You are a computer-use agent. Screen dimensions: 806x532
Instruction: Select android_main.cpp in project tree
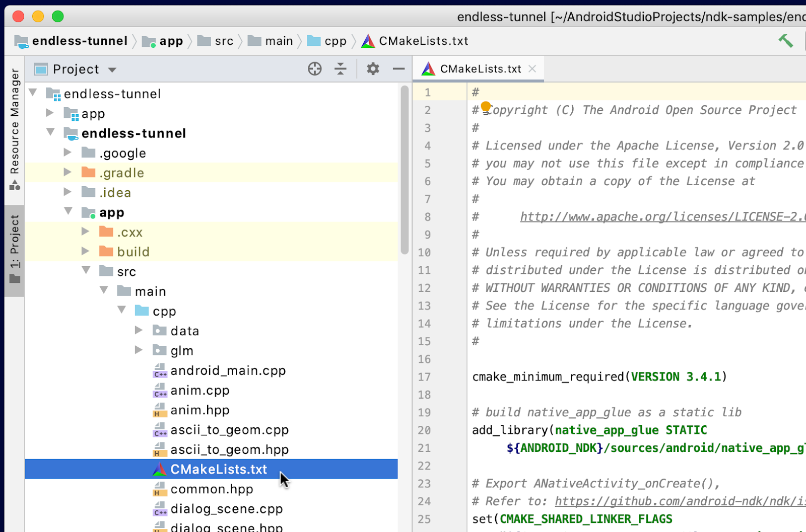[228, 371]
